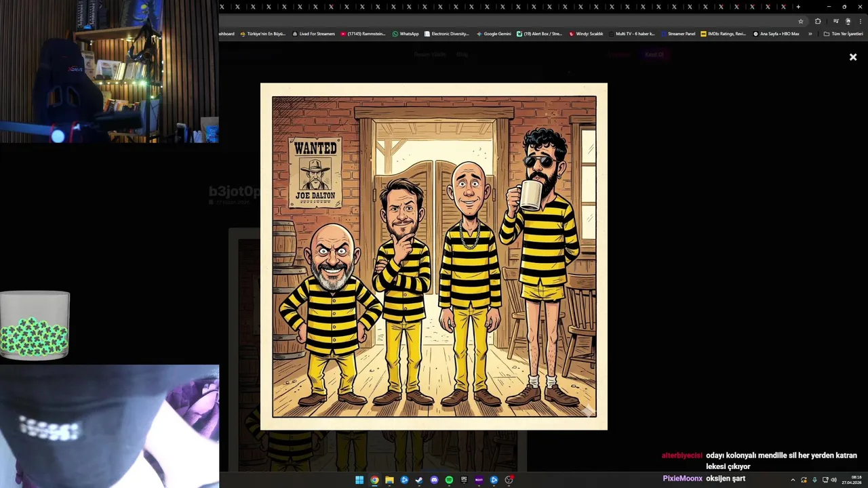Switch to Chrome in the taskbar
Image resolution: width=868 pixels, height=488 pixels.
(x=374, y=480)
